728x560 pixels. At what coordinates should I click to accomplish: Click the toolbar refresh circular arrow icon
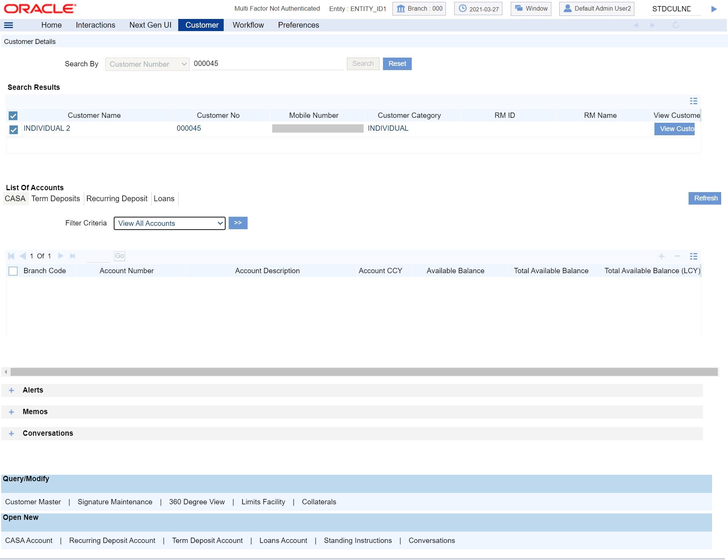[676, 25]
